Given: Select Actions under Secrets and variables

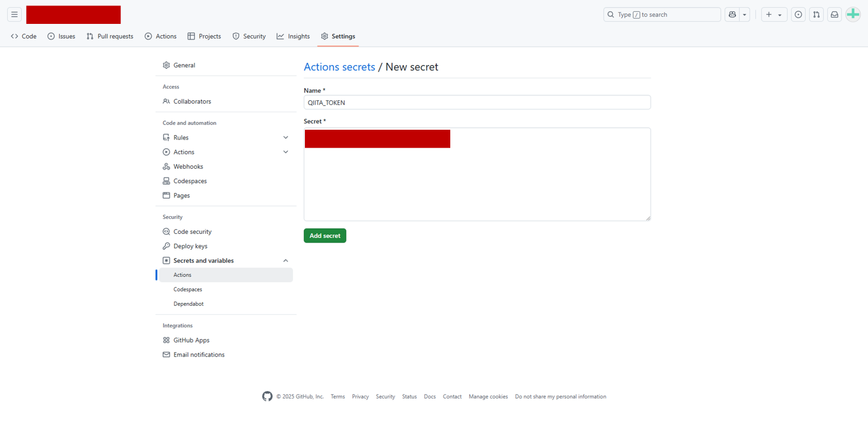Looking at the screenshot, I should pos(226,275).
